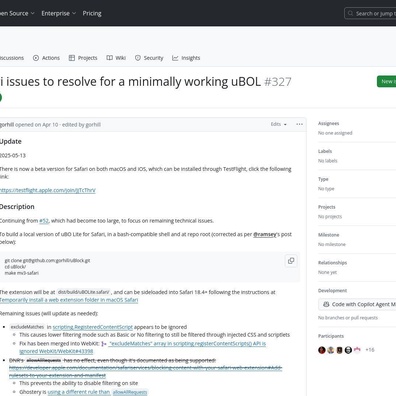The height and width of the screenshot is (396, 396).
Task: Open the Type sidebar section
Action: pyautogui.click(x=323, y=179)
